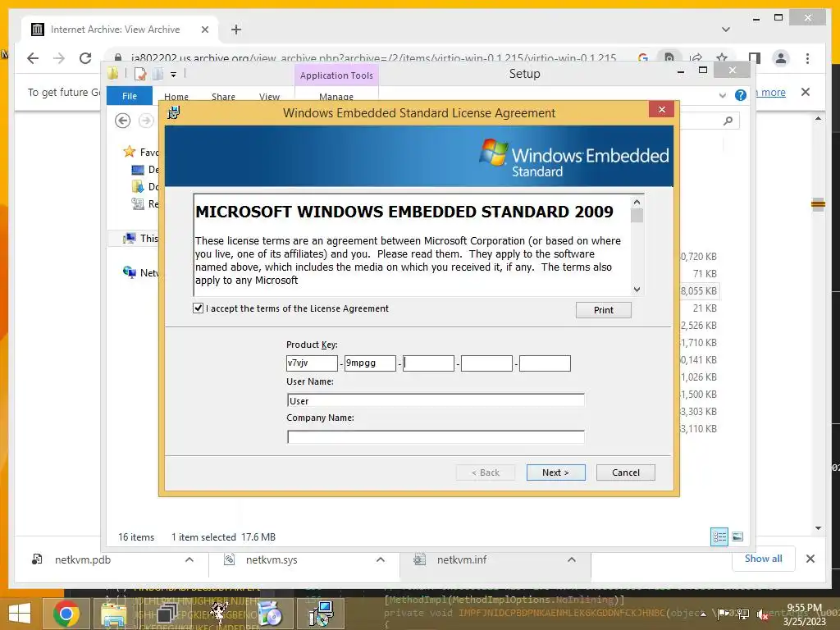The image size is (840, 630).
Task: Open the Windows Start button
Action: pos(20,614)
